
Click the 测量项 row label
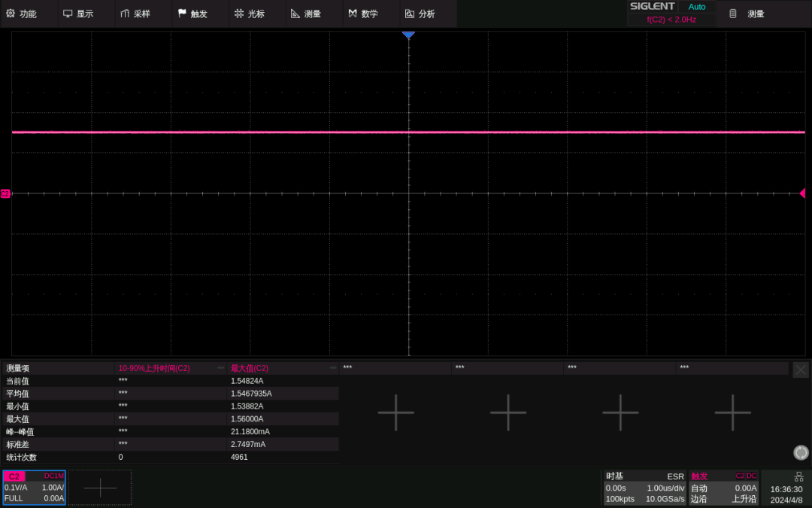pyautogui.click(x=17, y=368)
